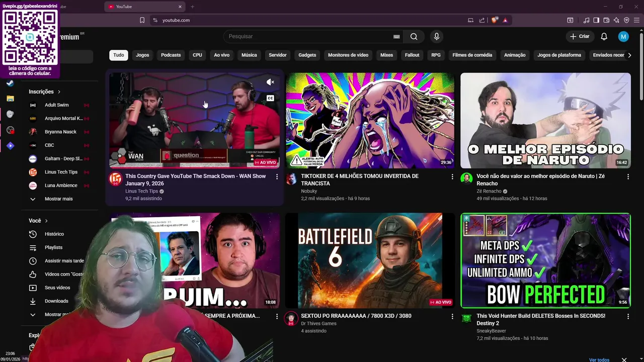Select the Servidor category chip
The image size is (644, 362).
click(278, 55)
